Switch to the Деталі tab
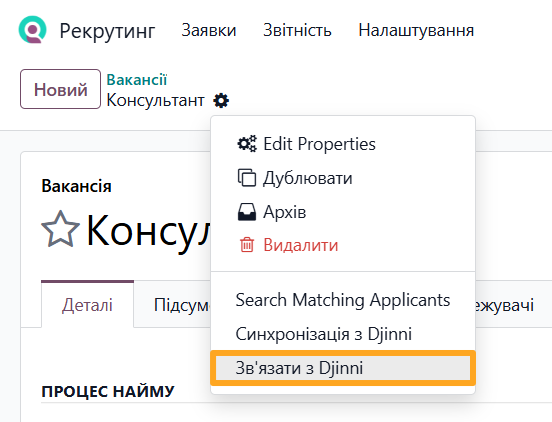The image size is (552, 422). click(x=87, y=305)
